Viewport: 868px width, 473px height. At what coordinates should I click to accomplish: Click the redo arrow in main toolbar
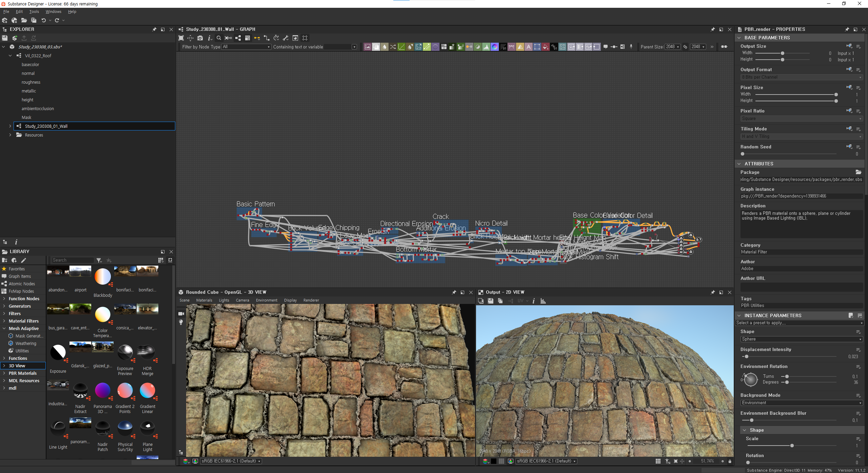[57, 20]
